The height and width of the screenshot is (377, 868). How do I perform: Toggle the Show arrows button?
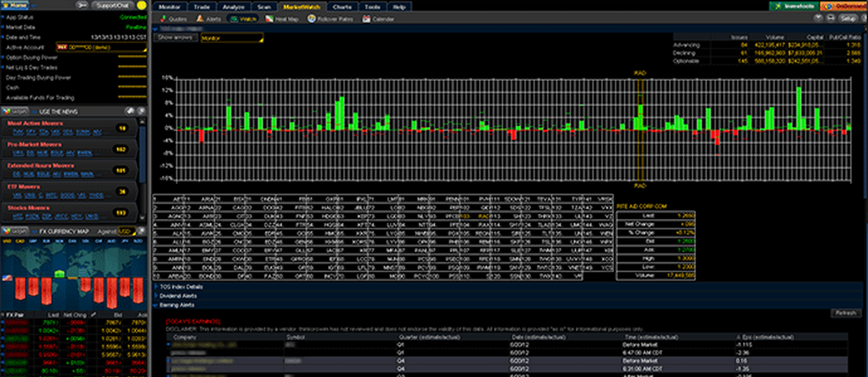click(174, 37)
